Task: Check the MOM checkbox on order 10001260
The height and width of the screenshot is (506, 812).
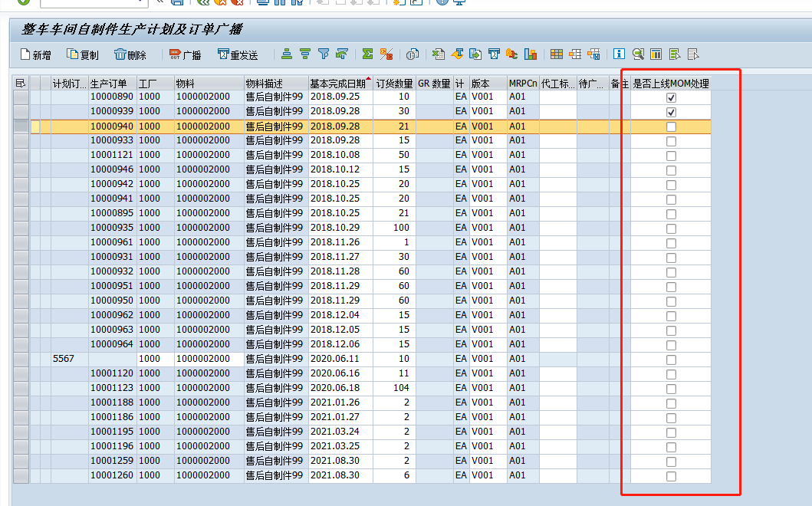Action: tap(671, 475)
